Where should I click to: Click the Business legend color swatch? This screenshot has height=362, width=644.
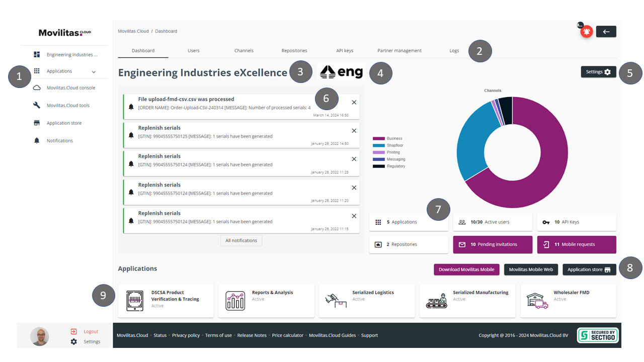[x=379, y=138]
